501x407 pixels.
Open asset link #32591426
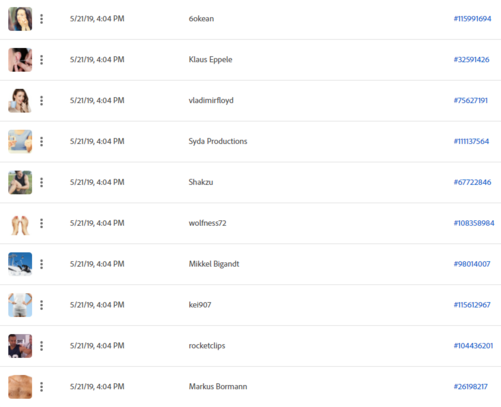click(x=471, y=60)
